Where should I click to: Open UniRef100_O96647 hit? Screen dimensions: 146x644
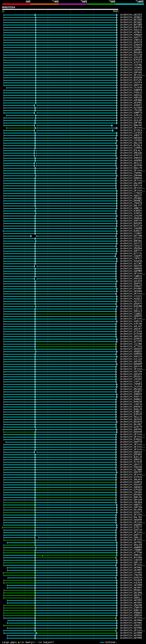(131, 286)
